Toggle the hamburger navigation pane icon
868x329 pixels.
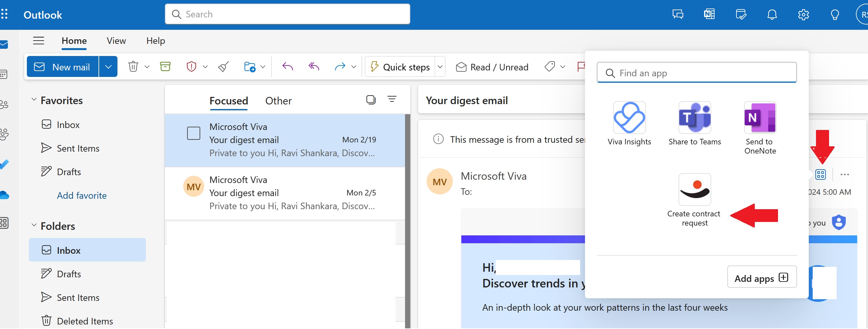click(38, 41)
